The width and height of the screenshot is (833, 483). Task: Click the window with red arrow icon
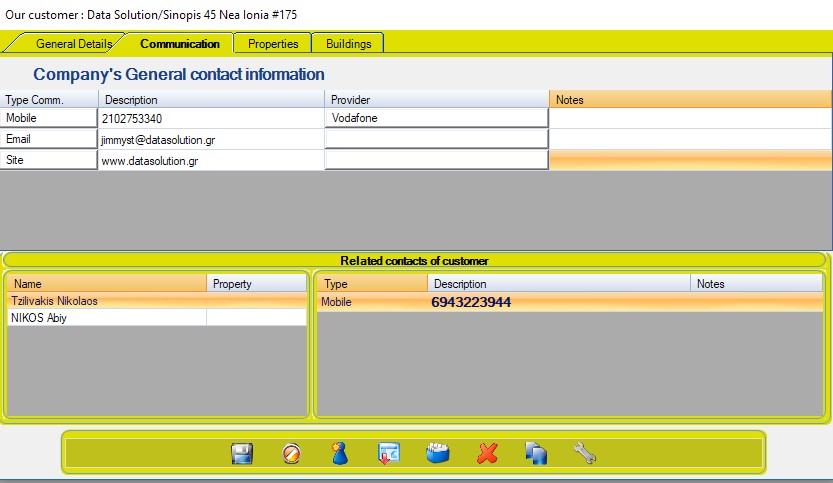click(x=389, y=454)
